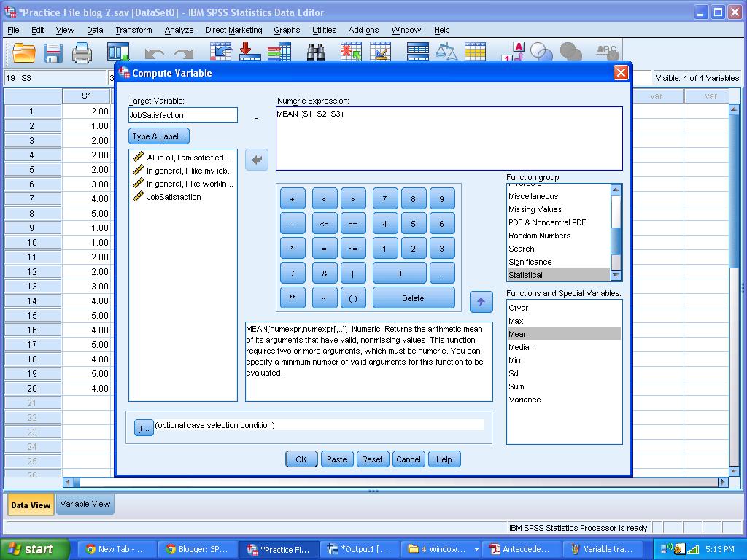Screen dimensions: 747x560
Task: Click the Variables info icon
Action: click(x=279, y=52)
